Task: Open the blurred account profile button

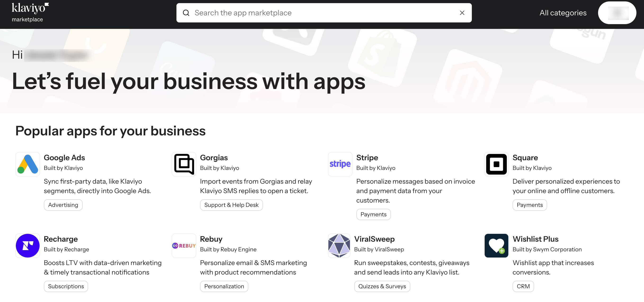Action: (x=617, y=13)
